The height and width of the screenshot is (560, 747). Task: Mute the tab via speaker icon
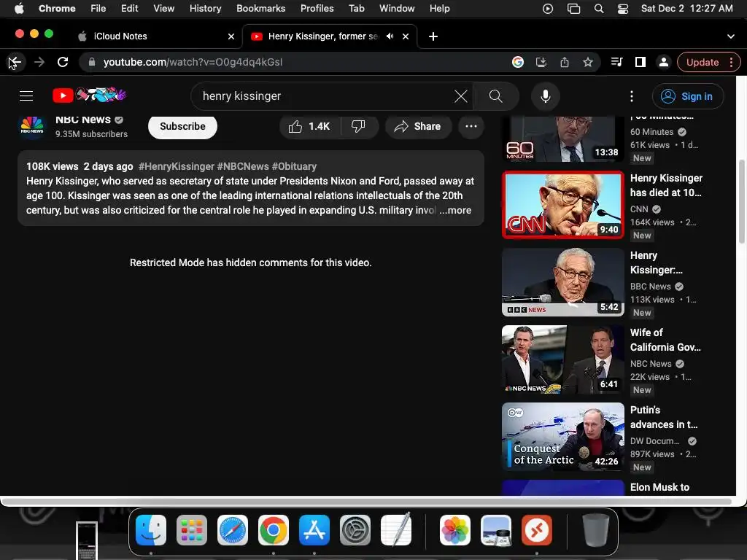(390, 36)
